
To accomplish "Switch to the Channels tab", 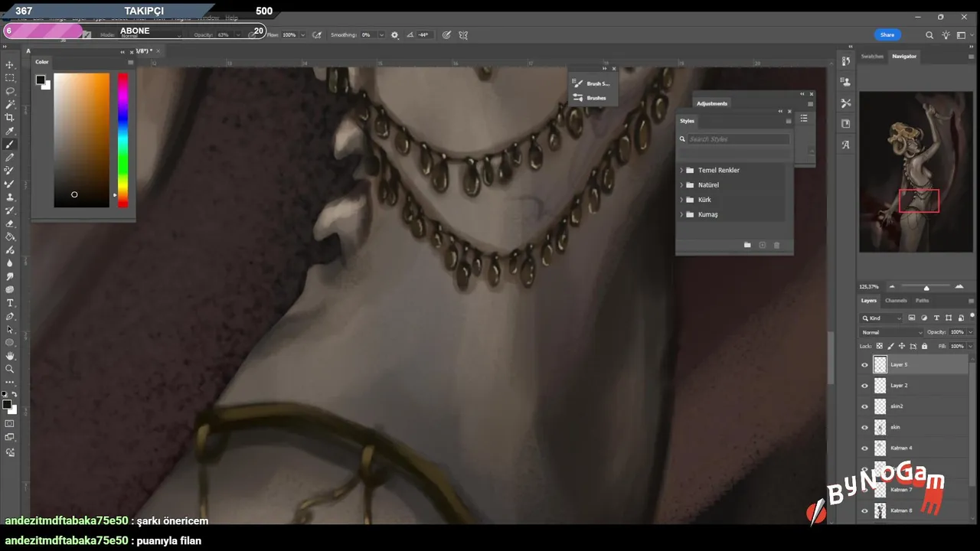I will (896, 301).
